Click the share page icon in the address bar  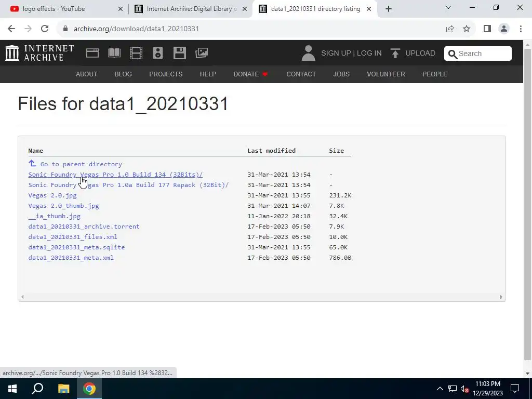(x=450, y=29)
